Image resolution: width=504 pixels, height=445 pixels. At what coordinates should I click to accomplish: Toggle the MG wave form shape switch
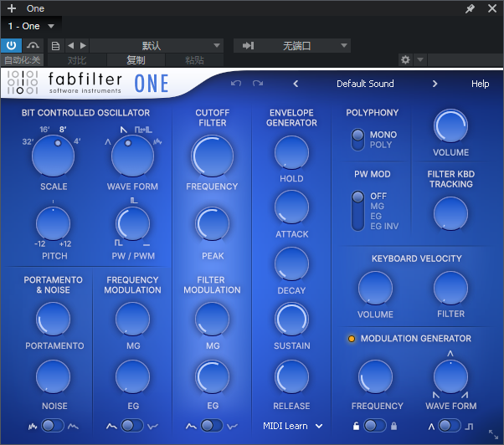click(x=450, y=426)
